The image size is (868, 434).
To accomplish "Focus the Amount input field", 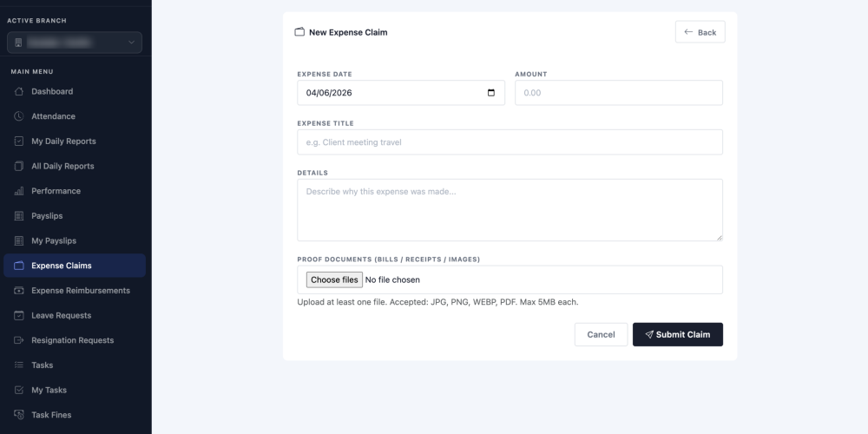I will point(618,93).
